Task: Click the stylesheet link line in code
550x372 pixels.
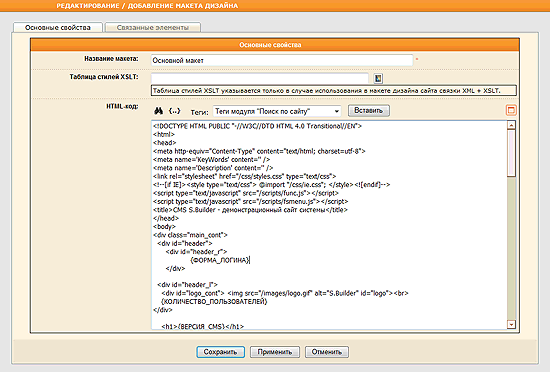Action: (x=244, y=176)
